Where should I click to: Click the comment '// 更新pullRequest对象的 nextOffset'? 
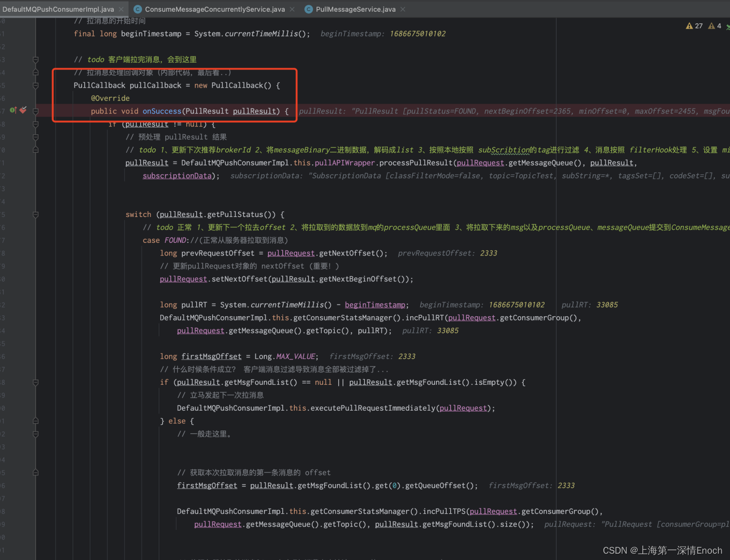point(249,266)
